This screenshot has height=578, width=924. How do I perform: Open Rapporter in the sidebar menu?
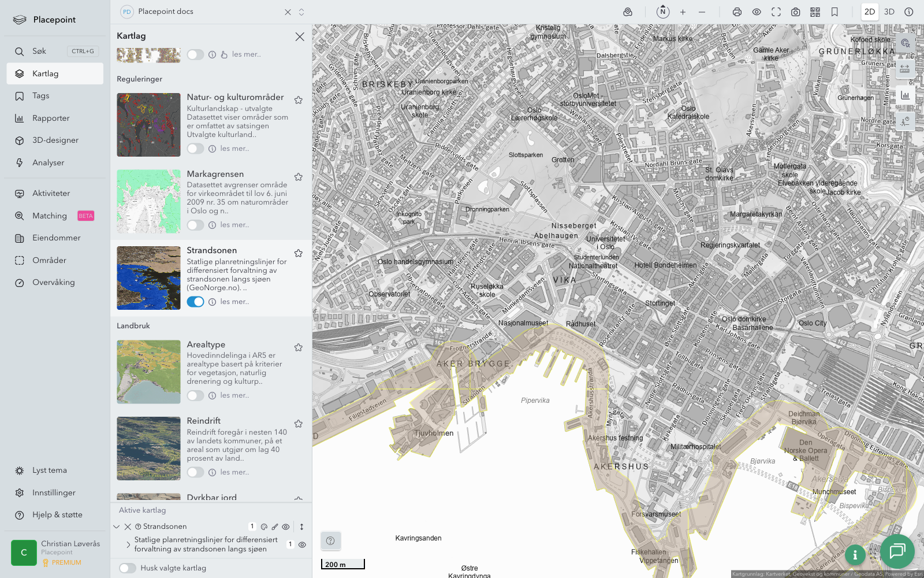[51, 118]
